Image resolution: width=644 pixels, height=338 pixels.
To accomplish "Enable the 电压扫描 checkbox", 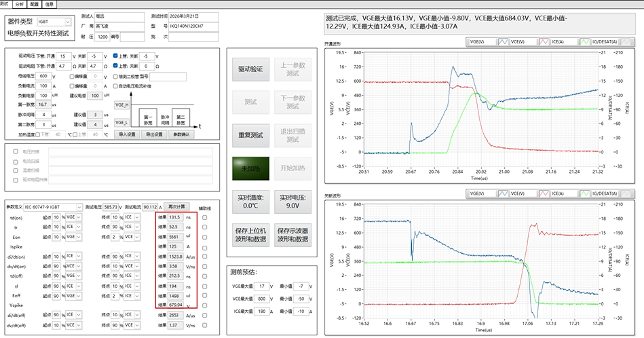I will (x=16, y=151).
